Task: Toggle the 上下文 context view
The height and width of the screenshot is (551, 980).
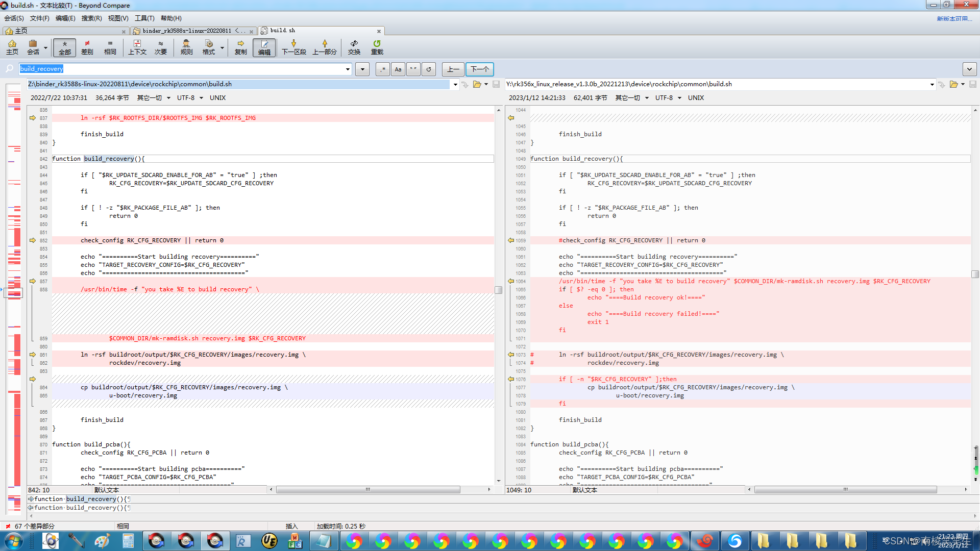Action: click(137, 47)
